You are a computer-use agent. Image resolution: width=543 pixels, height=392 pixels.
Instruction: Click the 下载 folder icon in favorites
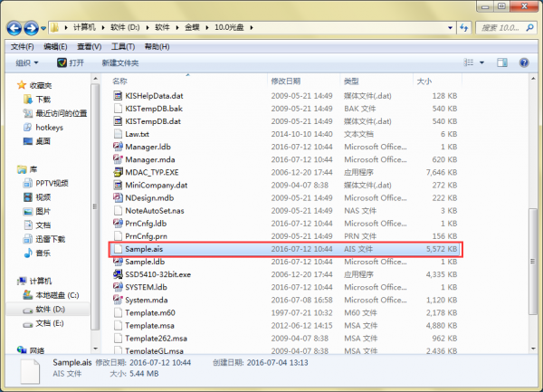(25, 100)
